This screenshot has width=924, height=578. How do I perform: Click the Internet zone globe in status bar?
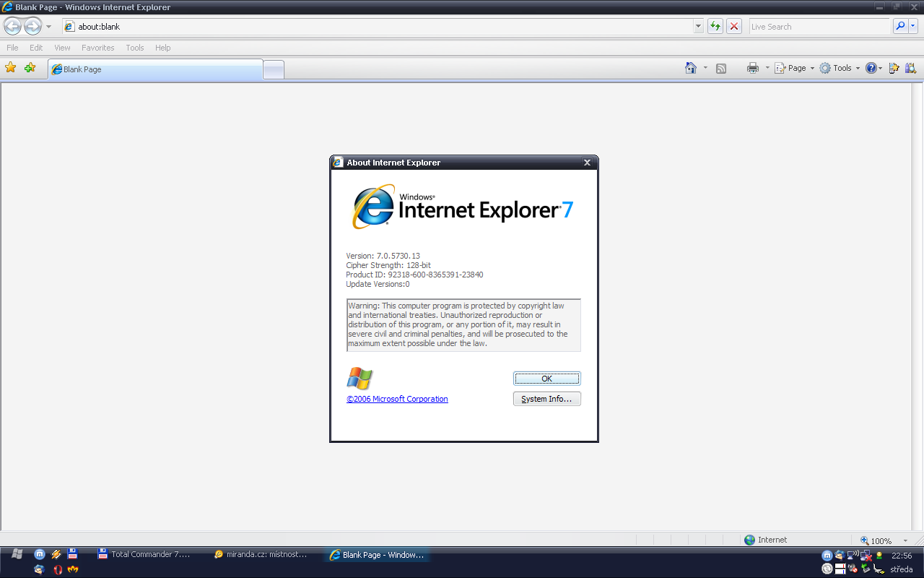749,540
